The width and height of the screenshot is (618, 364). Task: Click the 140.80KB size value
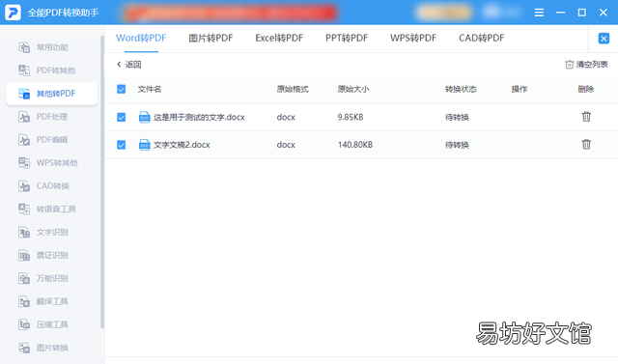point(355,145)
